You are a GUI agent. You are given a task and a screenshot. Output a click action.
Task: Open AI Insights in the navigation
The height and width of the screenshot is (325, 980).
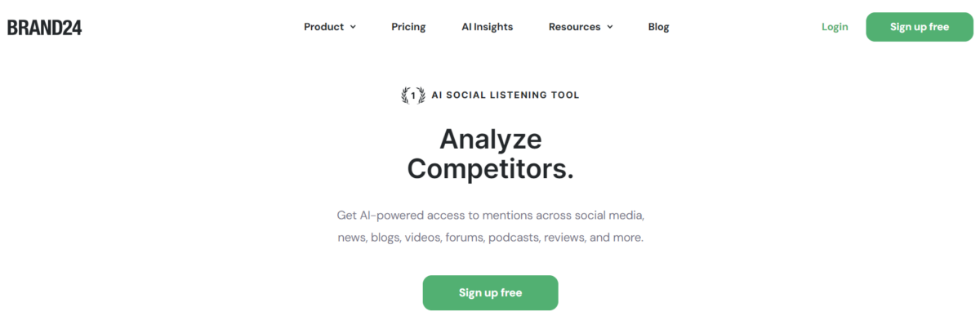coord(488,27)
